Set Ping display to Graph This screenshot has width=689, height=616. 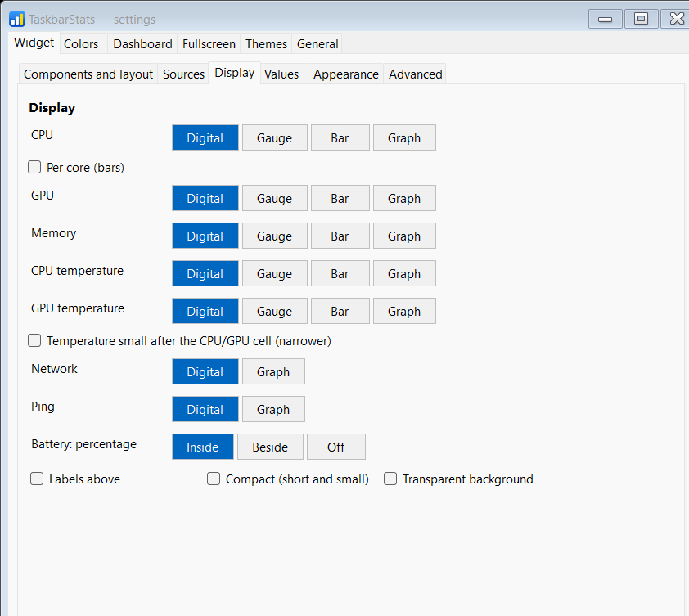273,409
